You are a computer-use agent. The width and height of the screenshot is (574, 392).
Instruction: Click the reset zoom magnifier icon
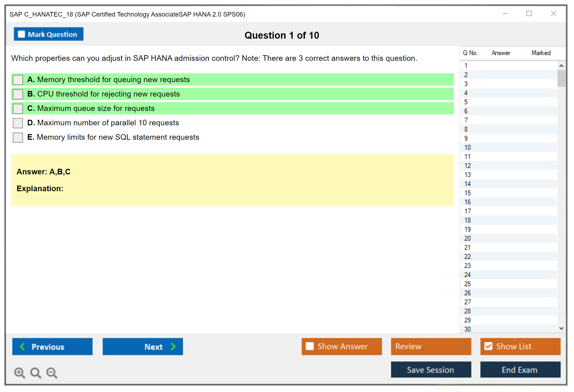[36, 373]
